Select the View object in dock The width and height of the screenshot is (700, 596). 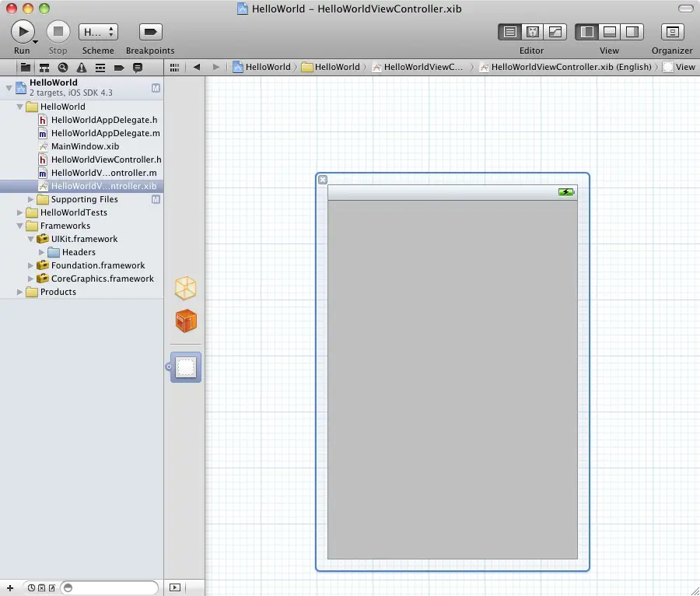185,367
